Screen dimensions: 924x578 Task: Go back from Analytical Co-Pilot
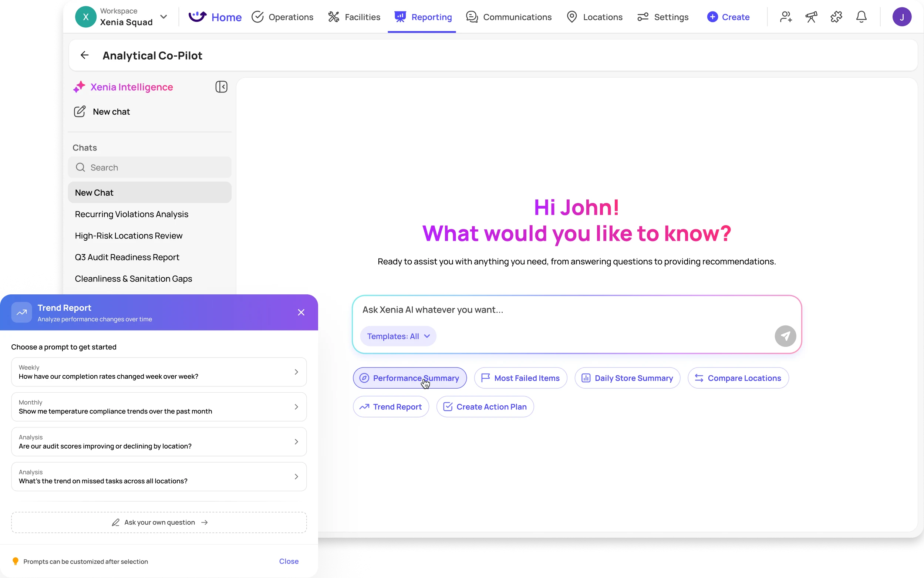tap(84, 55)
